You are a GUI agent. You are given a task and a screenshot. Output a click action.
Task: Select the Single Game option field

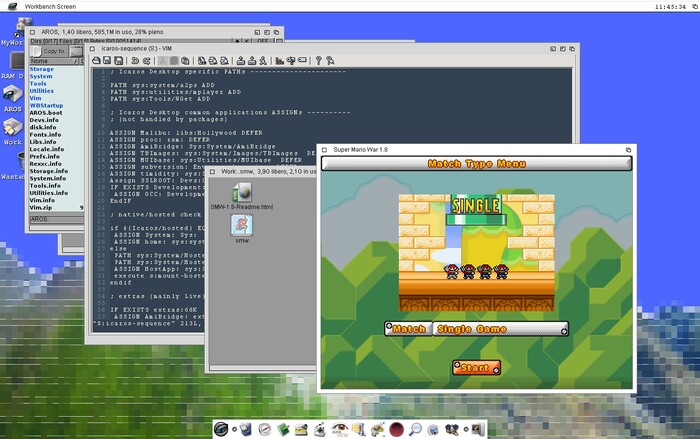coord(500,328)
